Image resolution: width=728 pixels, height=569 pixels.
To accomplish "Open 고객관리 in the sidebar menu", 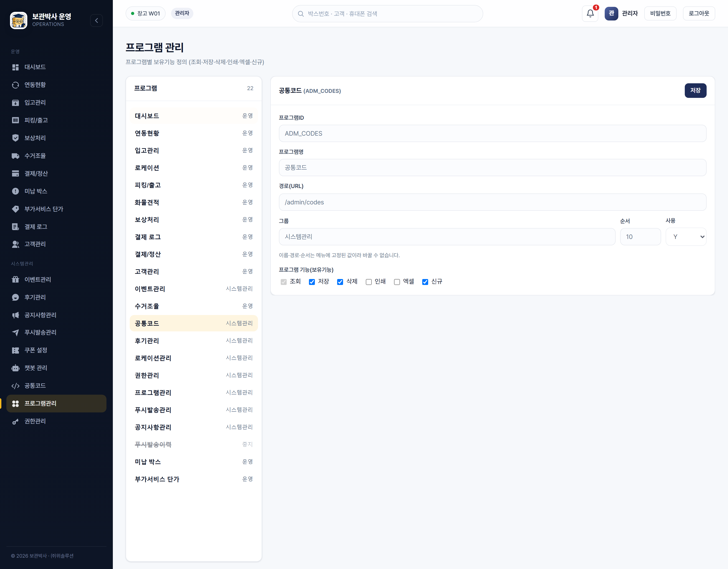I will point(56,244).
